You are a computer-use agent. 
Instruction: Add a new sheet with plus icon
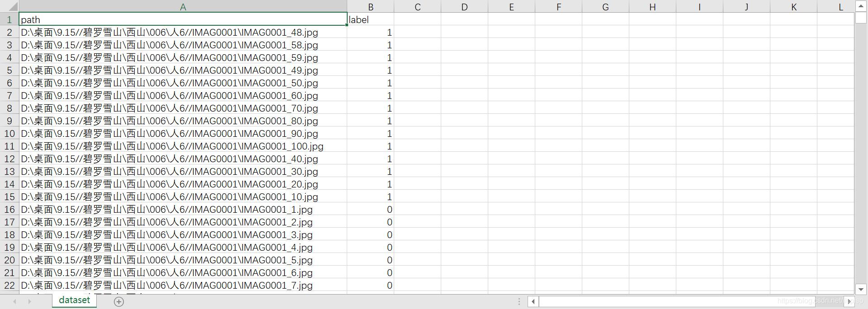tap(119, 302)
